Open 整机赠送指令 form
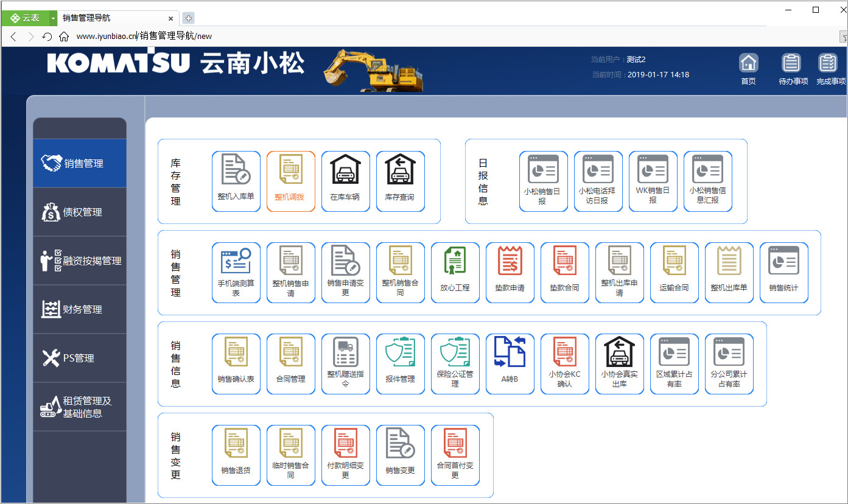 tap(346, 364)
